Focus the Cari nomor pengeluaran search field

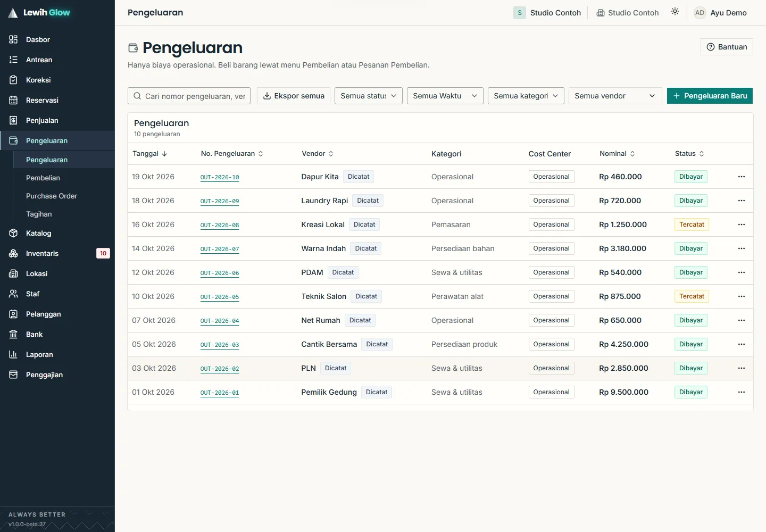coord(189,96)
